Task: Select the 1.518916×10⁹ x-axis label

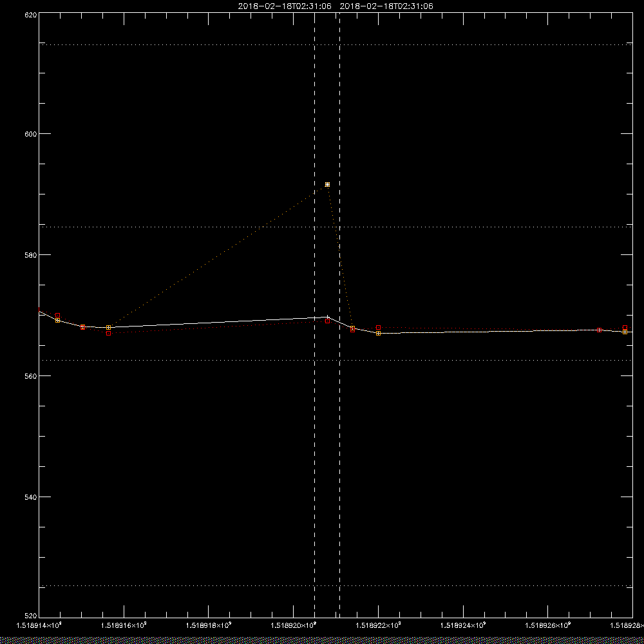Action: pyautogui.click(x=124, y=625)
